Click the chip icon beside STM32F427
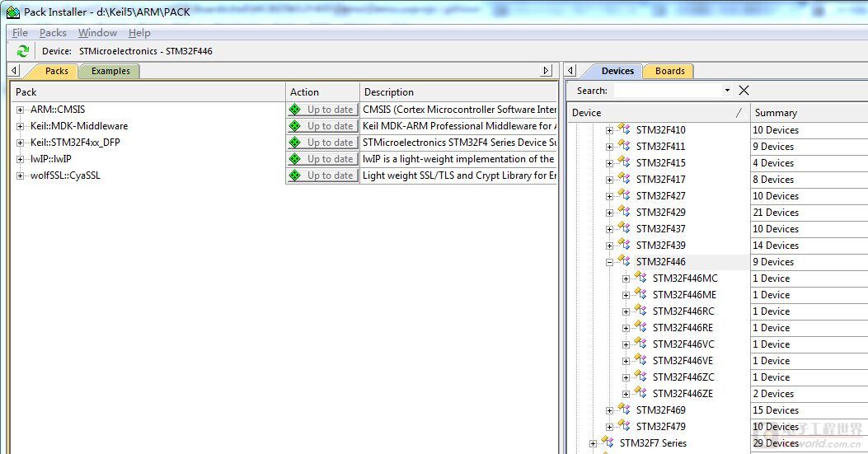The width and height of the screenshot is (868, 454). point(624,195)
